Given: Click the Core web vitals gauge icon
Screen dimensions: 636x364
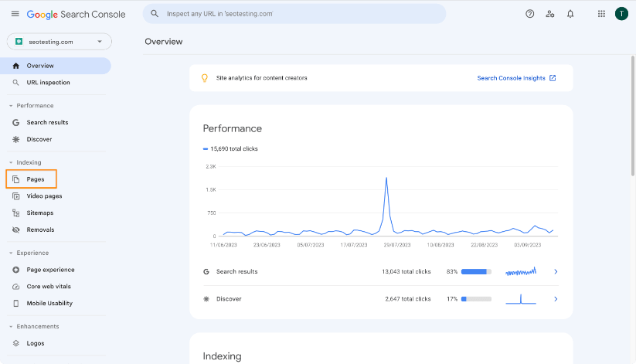Looking at the screenshot, I should [x=15, y=287].
